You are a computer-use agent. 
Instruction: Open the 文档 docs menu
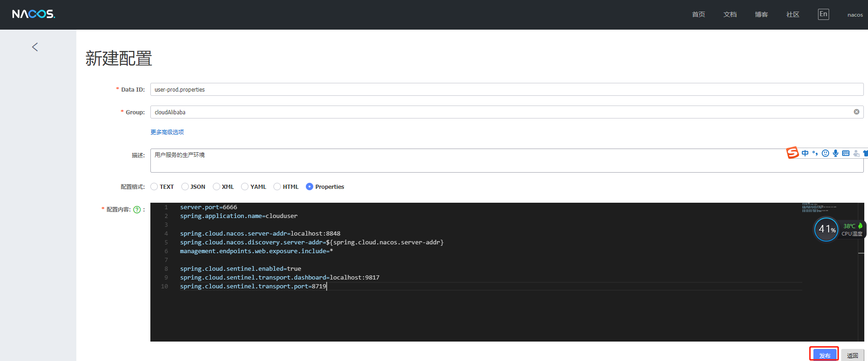[x=730, y=14]
